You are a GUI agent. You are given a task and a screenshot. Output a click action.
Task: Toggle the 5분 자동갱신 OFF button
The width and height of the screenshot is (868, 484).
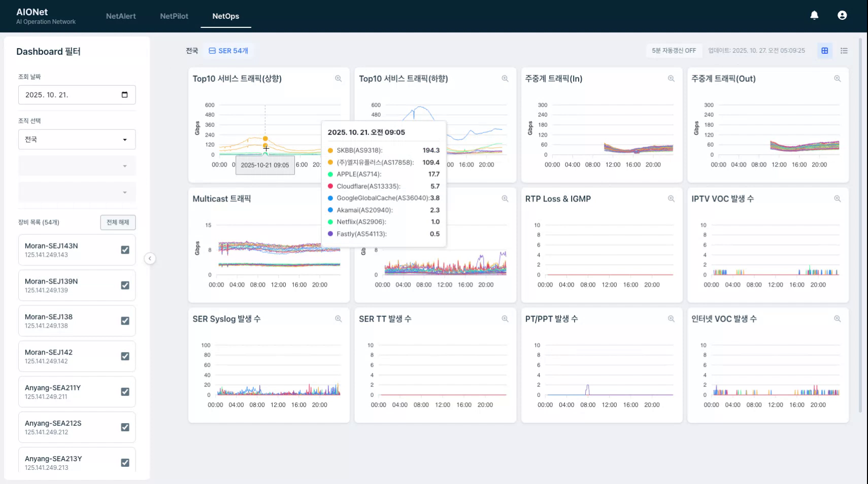point(674,51)
